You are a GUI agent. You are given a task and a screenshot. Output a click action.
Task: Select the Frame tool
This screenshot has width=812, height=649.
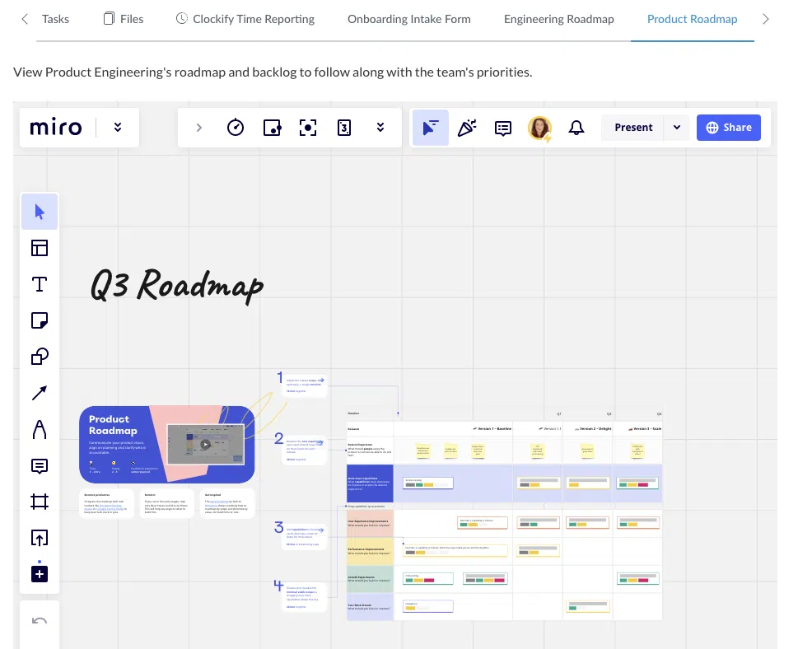(39, 502)
